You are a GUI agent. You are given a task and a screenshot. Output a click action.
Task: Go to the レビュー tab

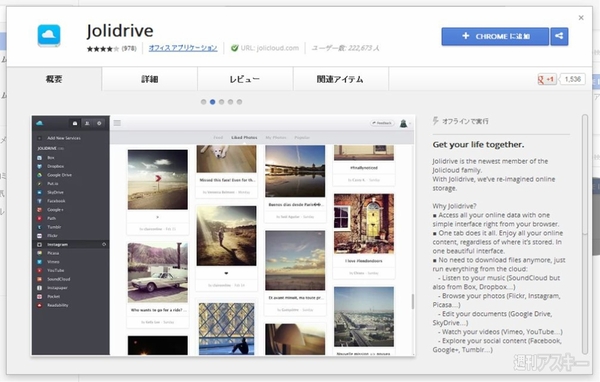pyautogui.click(x=245, y=79)
